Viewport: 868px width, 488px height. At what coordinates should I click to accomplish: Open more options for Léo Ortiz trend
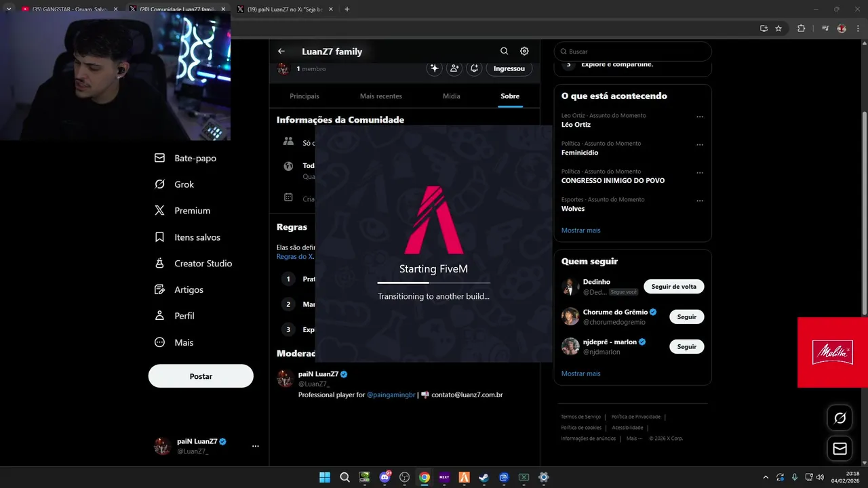pos(700,117)
